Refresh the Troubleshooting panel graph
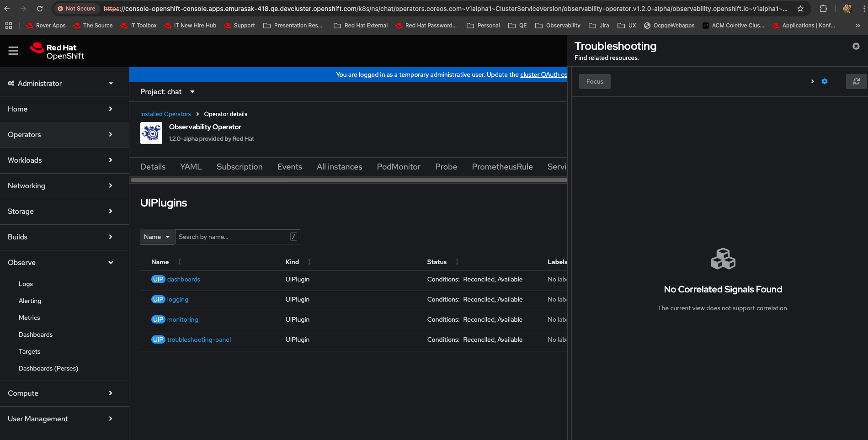The height and width of the screenshot is (440, 868). pyautogui.click(x=856, y=81)
